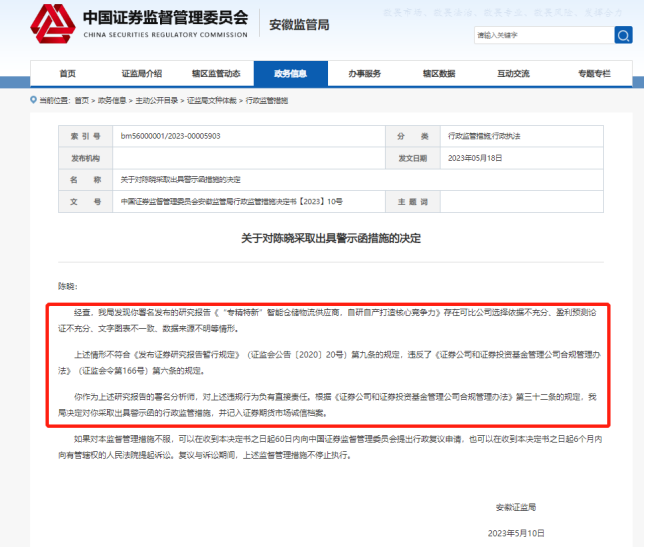Click 首页 in the breadcrumb path
Image resolution: width=645 pixels, height=548 pixels.
coord(82,101)
